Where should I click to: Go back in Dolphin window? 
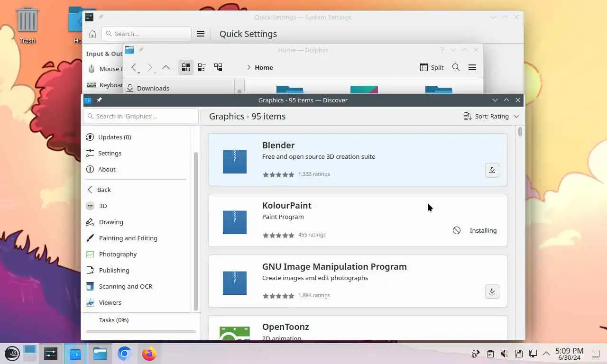(x=135, y=67)
